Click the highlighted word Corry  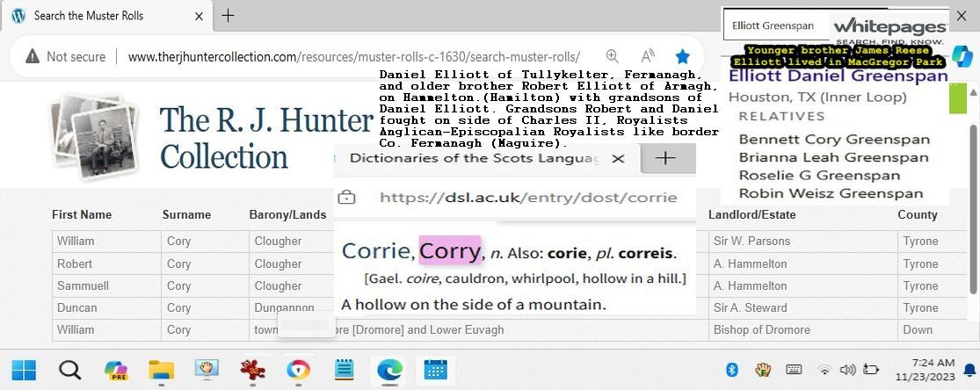pyautogui.click(x=449, y=250)
